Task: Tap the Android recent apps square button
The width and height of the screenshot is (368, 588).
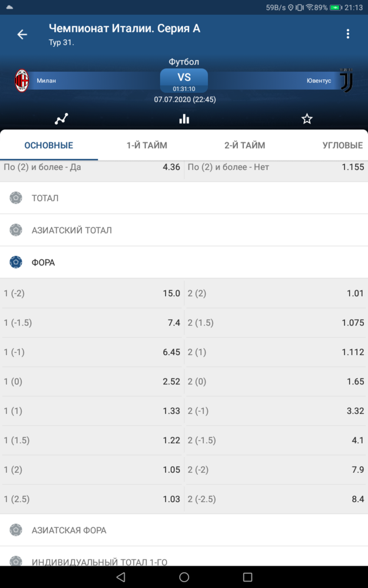Action: (x=247, y=577)
